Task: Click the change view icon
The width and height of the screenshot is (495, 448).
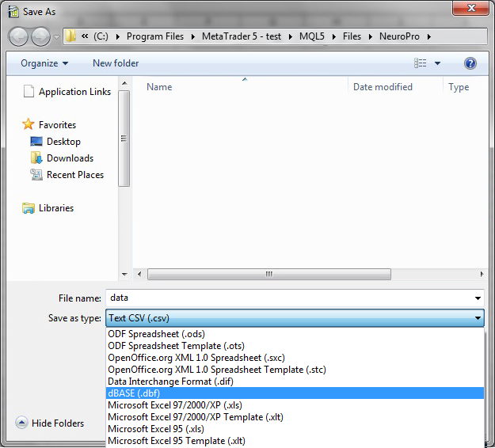Action: click(421, 63)
